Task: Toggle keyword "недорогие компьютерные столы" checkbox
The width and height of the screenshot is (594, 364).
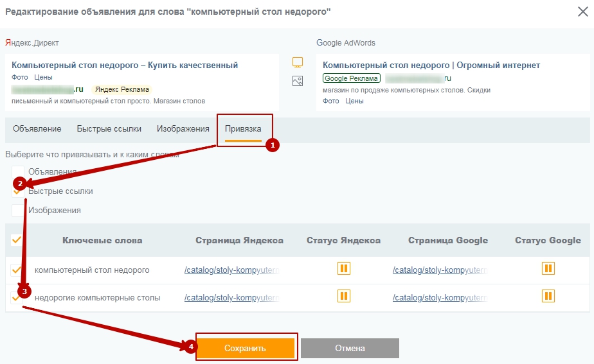Action: (17, 298)
